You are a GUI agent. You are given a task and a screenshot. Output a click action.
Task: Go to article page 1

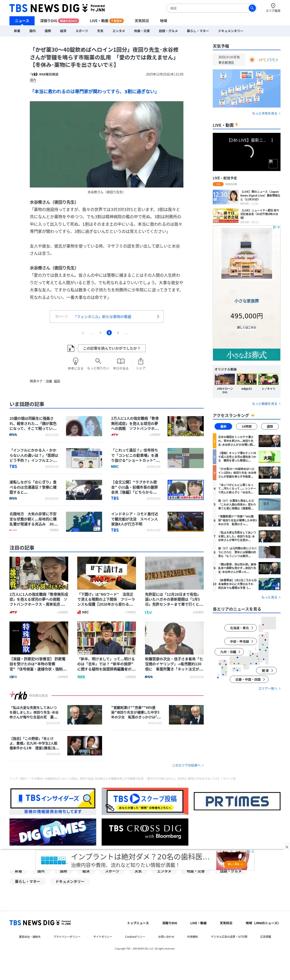pyautogui.click(x=83, y=333)
